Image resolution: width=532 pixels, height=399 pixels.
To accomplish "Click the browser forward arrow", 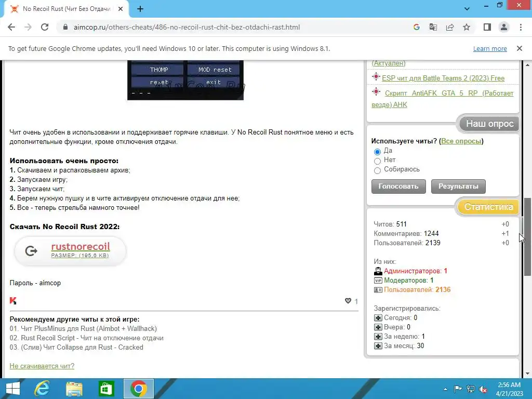I will (28, 27).
